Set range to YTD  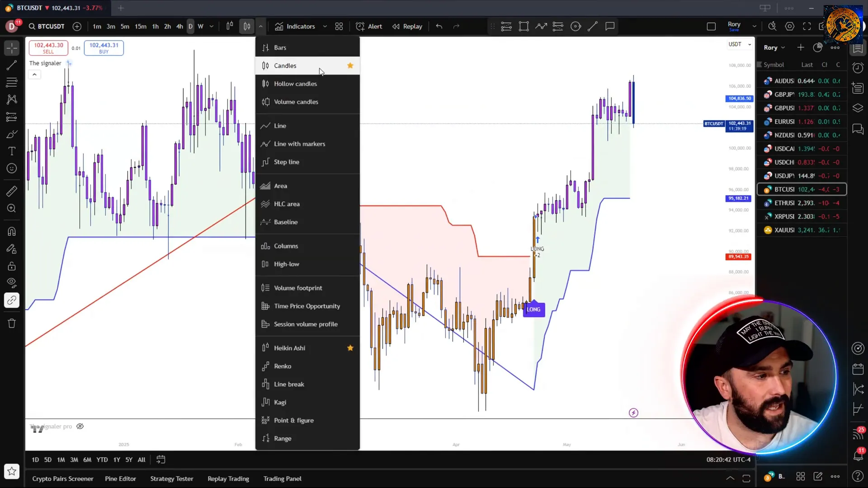[x=102, y=460]
